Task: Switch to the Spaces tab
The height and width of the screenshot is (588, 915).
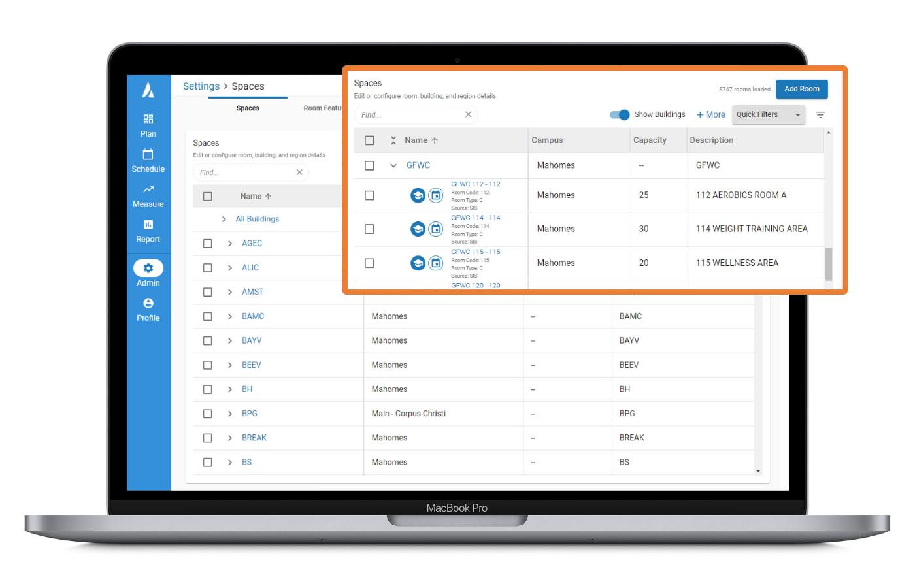Action: coord(248,108)
